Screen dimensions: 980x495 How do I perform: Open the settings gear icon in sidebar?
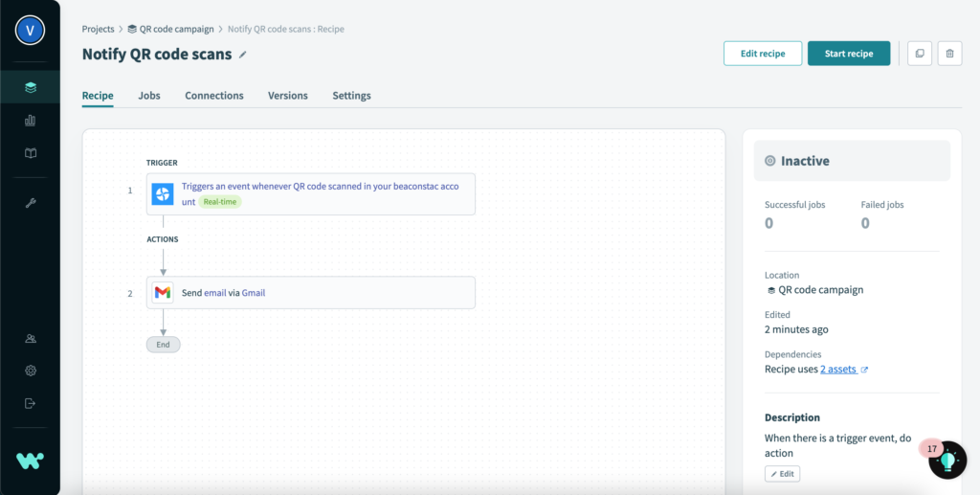click(x=31, y=371)
